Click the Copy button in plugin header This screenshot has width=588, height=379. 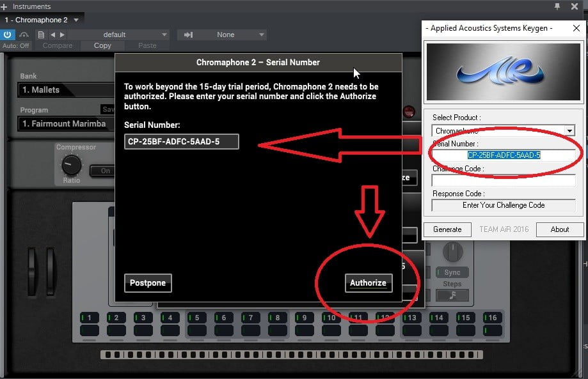pos(102,45)
